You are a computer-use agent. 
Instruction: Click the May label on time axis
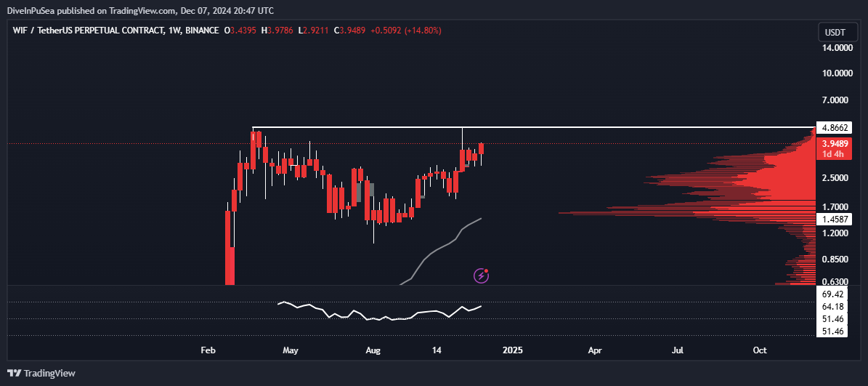pyautogui.click(x=290, y=350)
